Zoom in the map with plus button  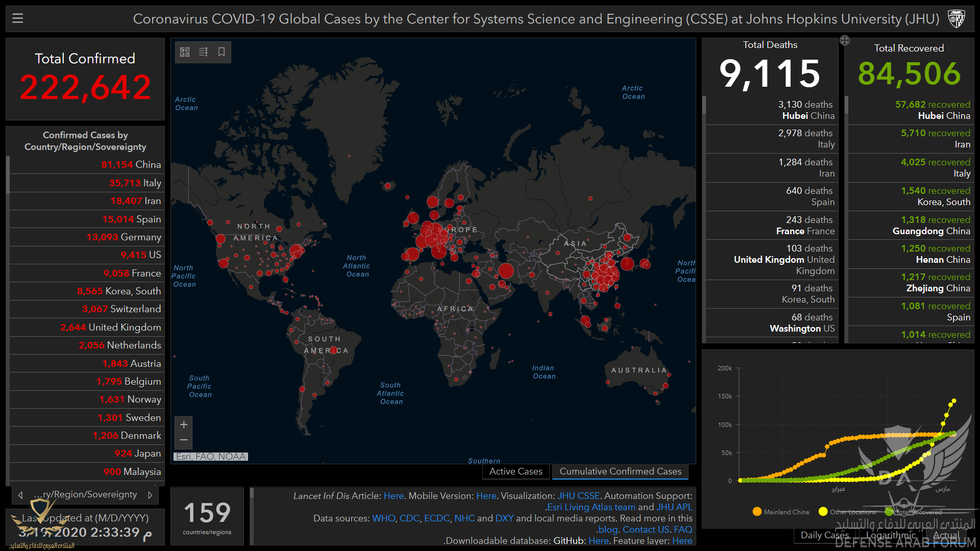pos(184,424)
